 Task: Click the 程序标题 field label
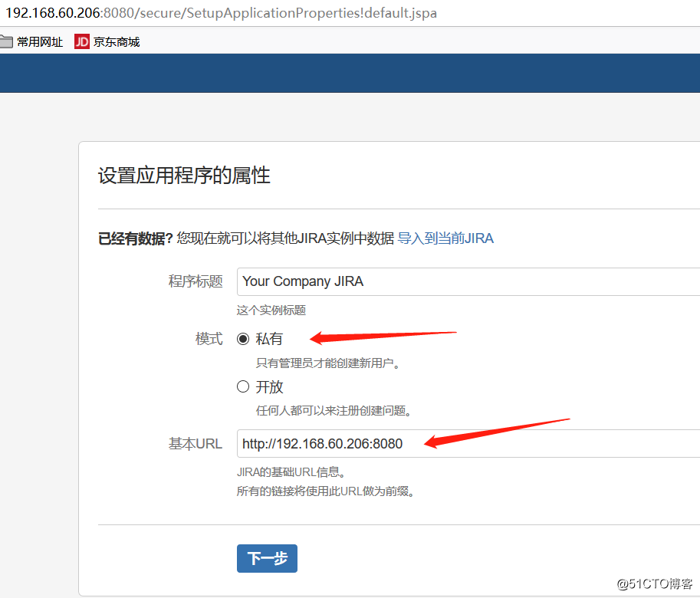click(196, 281)
